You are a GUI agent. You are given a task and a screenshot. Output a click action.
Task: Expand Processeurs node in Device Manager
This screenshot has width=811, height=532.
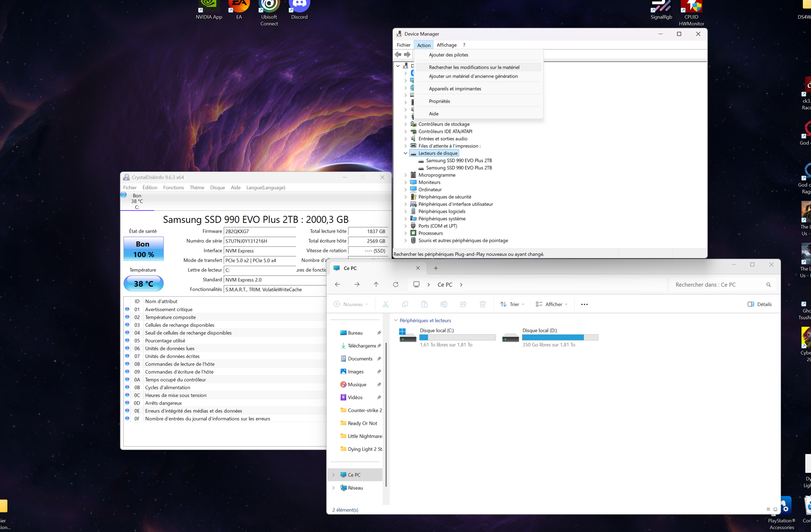coord(405,233)
